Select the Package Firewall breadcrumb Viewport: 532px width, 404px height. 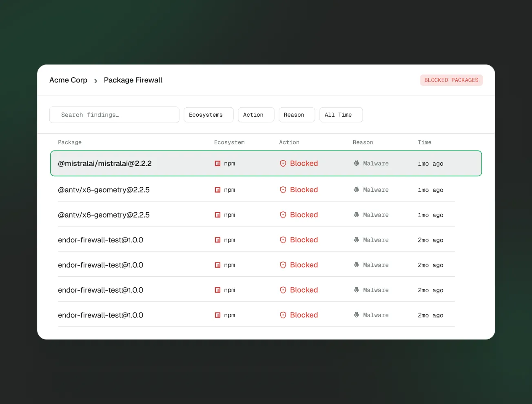point(133,80)
